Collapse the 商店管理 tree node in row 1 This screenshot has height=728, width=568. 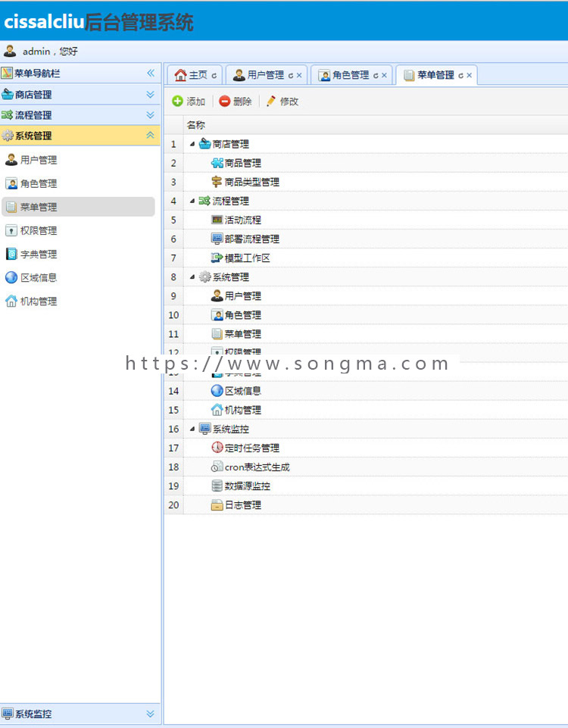tap(192, 144)
